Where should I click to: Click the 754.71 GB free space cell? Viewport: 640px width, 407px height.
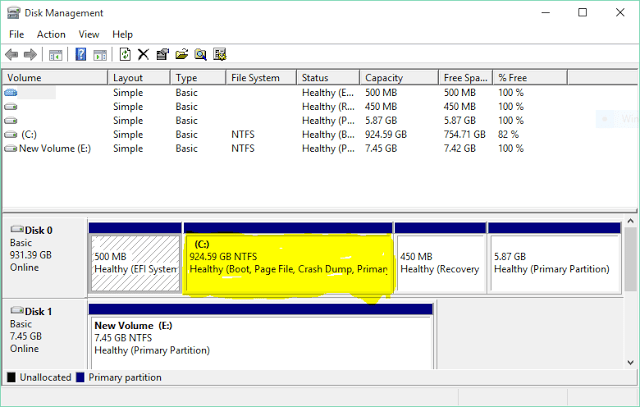click(464, 134)
